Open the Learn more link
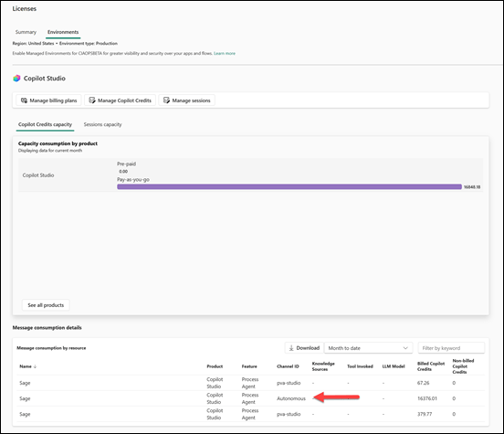Image resolution: width=504 pixels, height=434 pixels. tap(225, 53)
